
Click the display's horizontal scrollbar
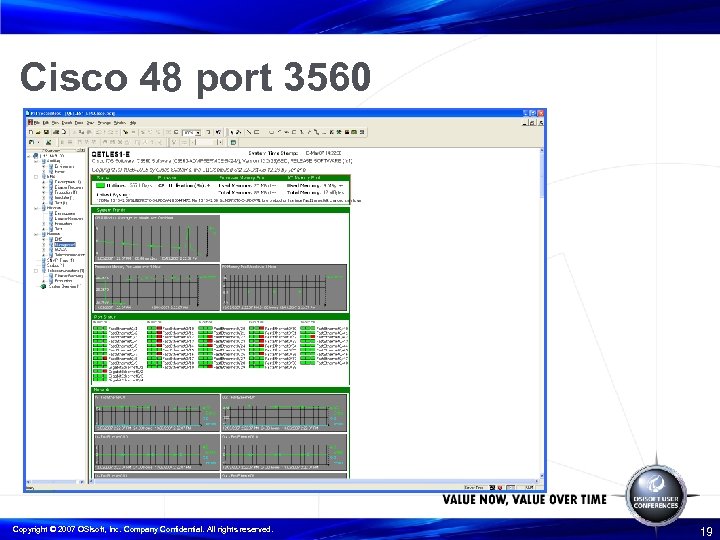tap(314, 482)
